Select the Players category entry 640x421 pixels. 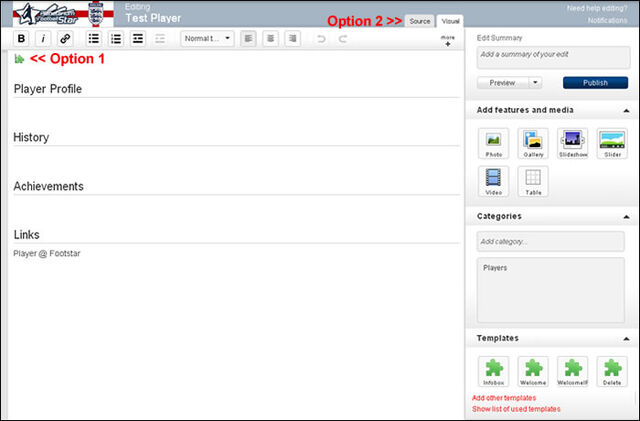(495, 268)
